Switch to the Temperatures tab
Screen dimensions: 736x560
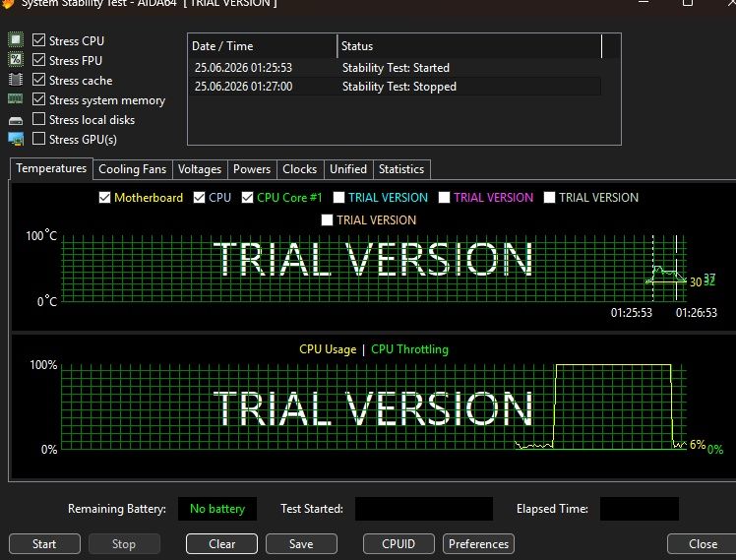(x=51, y=168)
